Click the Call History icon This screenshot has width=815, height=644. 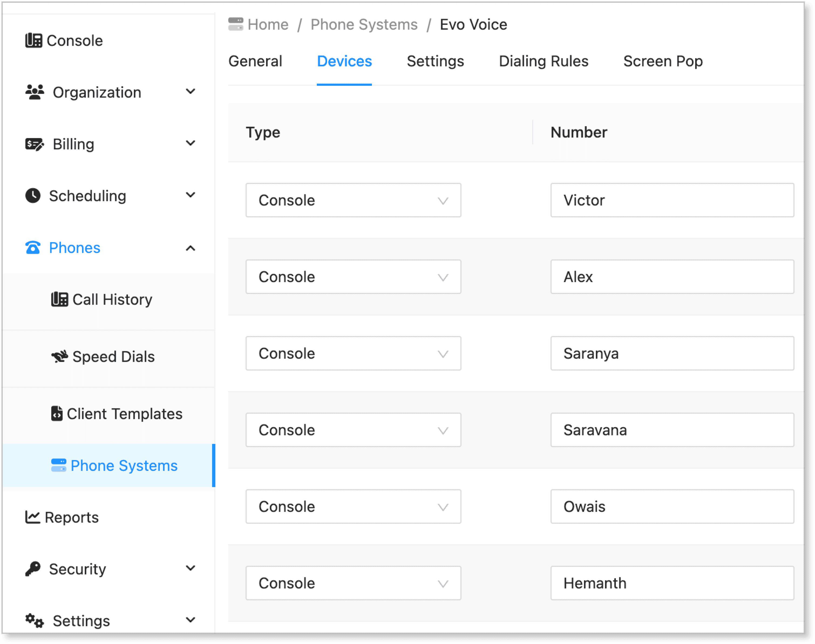(60, 299)
